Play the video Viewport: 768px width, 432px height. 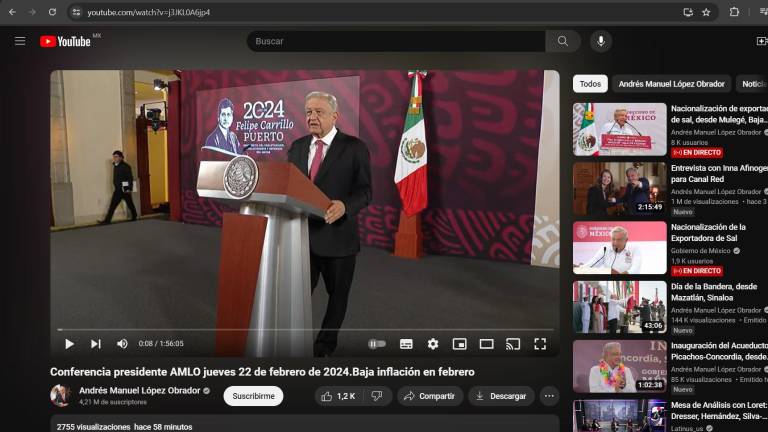[x=69, y=344]
